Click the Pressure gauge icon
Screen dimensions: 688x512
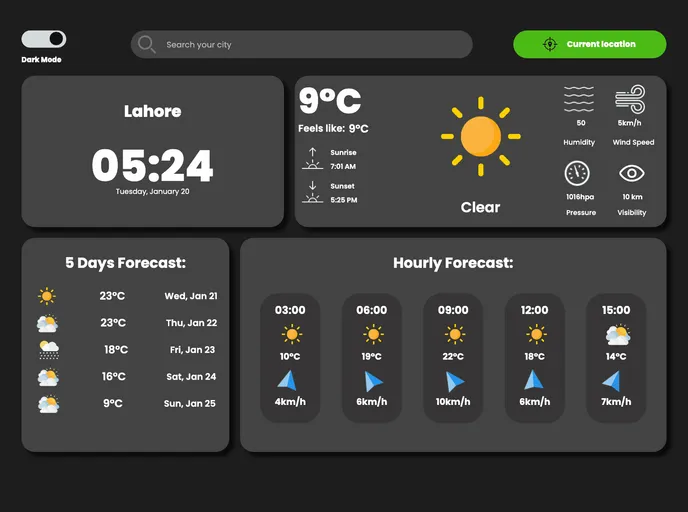coord(578,173)
